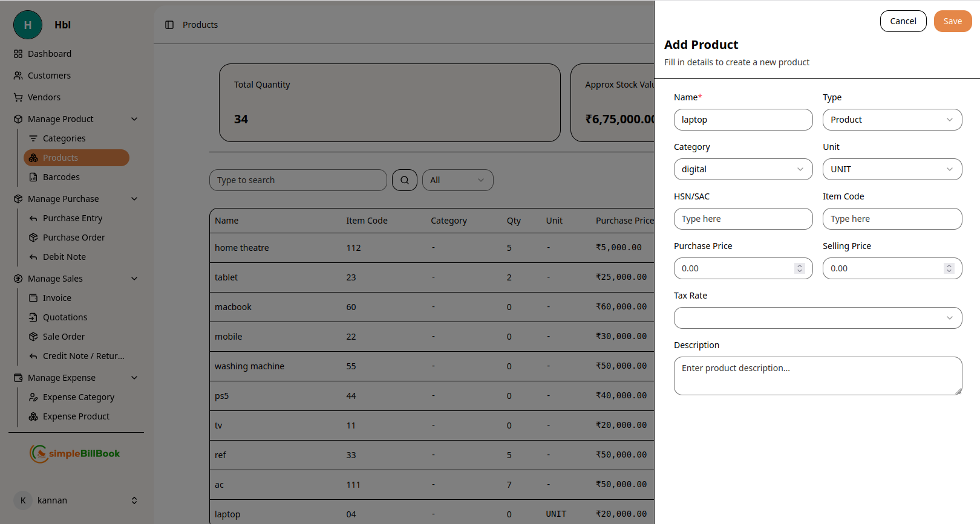
Task: Click the Vendors cart icon
Action: 18,97
